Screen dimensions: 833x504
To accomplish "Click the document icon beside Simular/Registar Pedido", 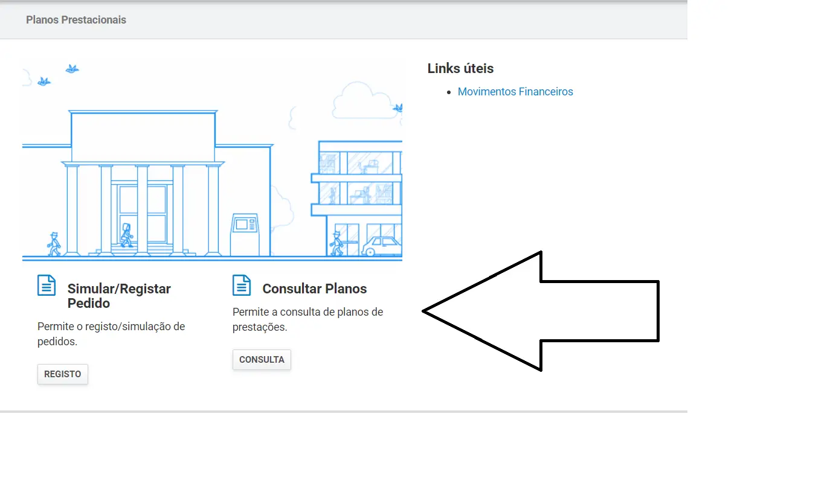I will tap(47, 285).
